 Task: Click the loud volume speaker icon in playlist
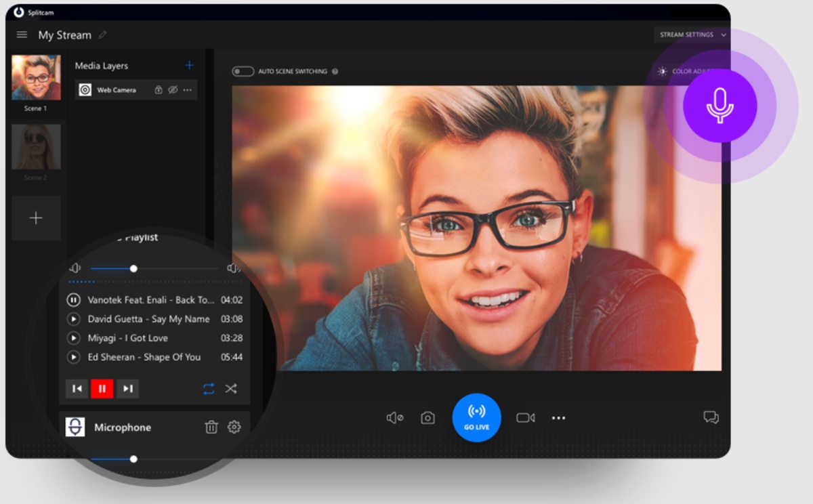click(234, 269)
